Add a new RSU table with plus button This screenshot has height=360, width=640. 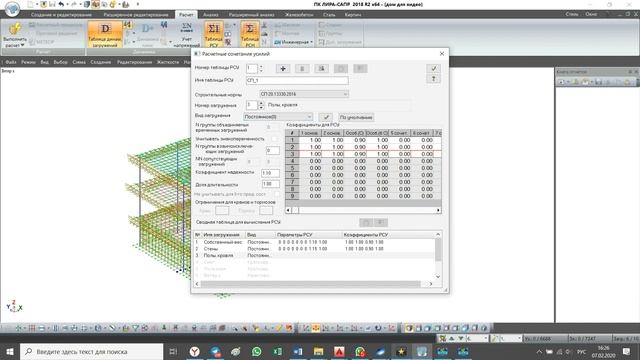[x=283, y=69]
